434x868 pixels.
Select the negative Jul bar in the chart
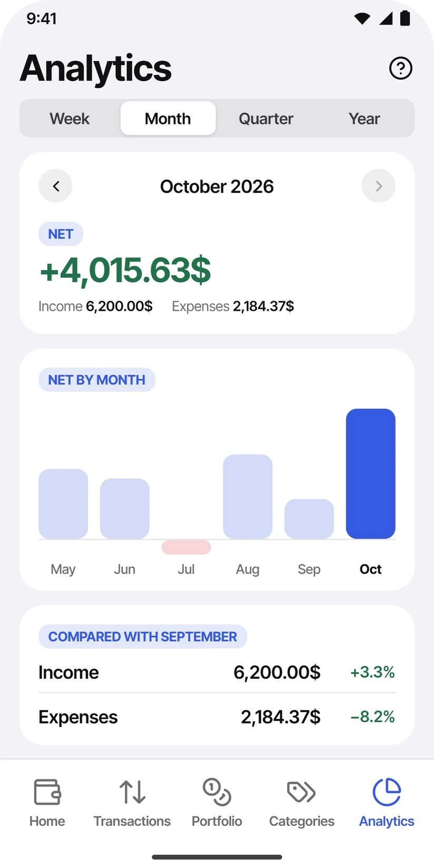tap(186, 547)
